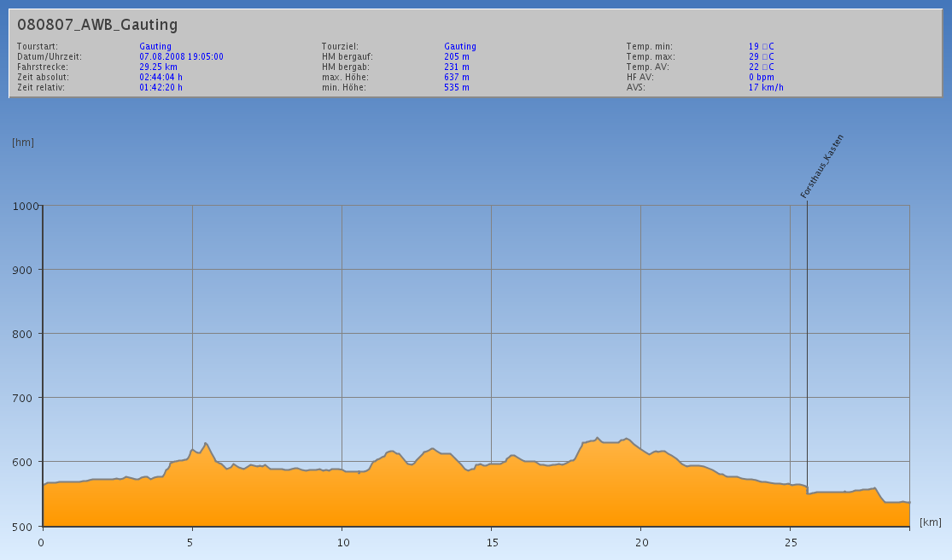Click the HF AV value 0 bpm

[761, 77]
